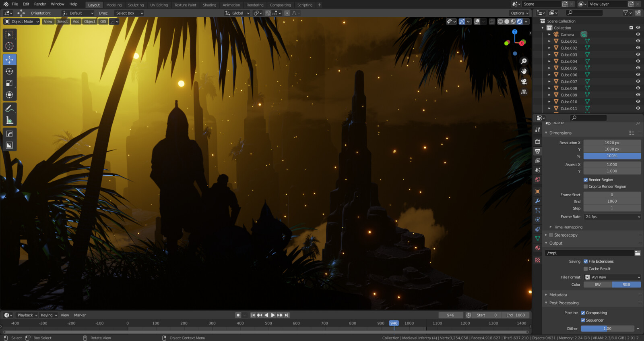Viewport: 644px width, 341px height.
Task: Open the View Layer properties tab
Action: click(537, 160)
